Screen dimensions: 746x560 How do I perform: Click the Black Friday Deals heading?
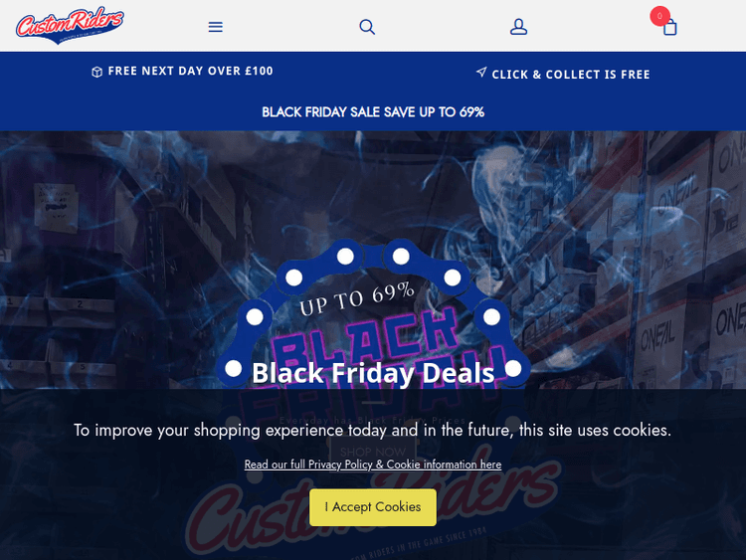tap(373, 373)
